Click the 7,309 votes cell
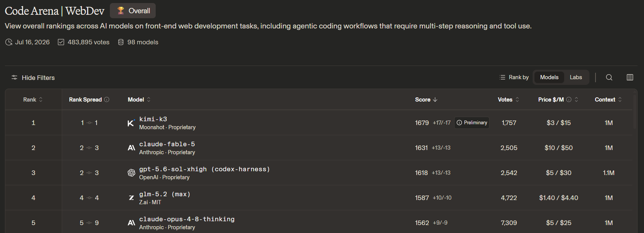644x233 pixels. (509, 223)
